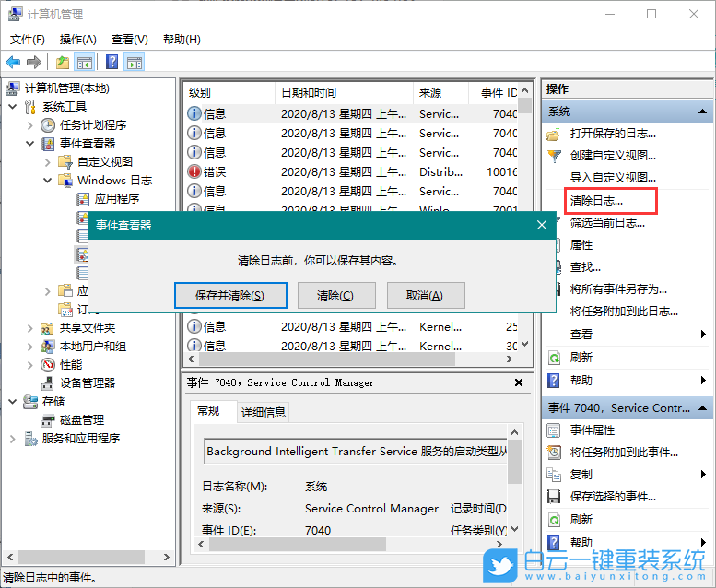Click the 服务和应用程序 icon
Viewport: 716px width, 588px height.
coord(30,439)
